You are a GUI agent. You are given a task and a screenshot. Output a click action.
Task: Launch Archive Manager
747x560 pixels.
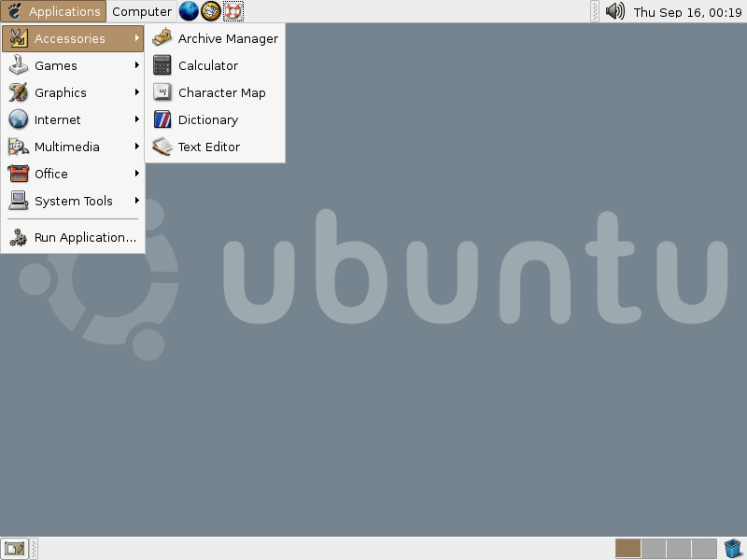[216, 38]
